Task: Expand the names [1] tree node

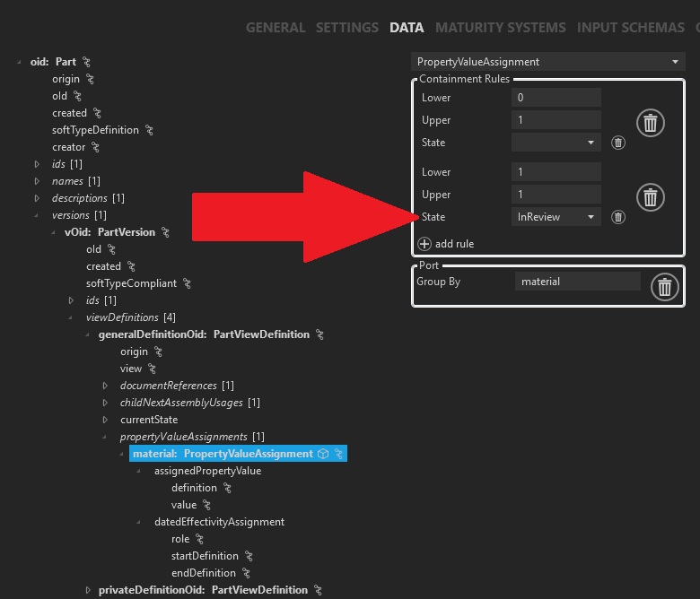Action: click(38, 181)
